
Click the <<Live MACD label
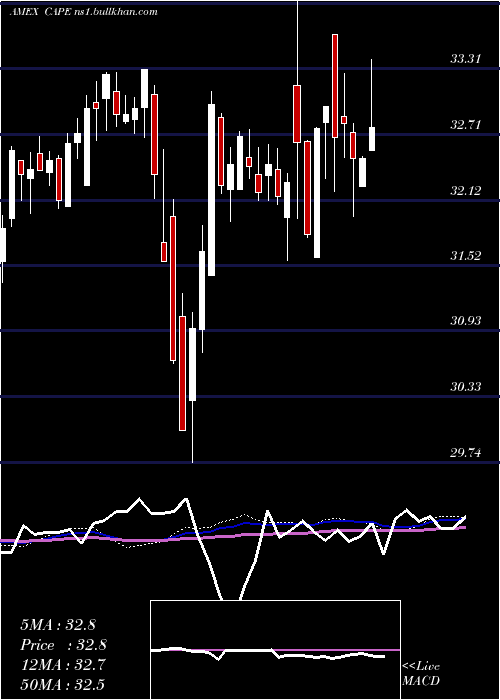pos(421,674)
